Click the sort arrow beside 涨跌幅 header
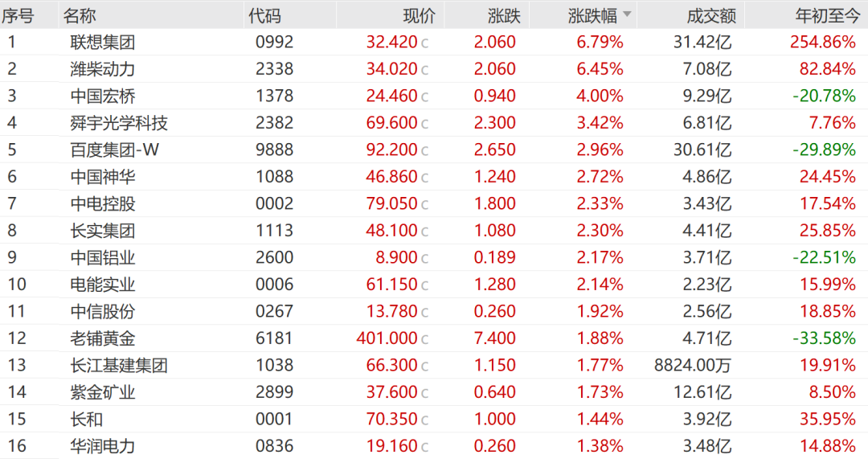868x459 pixels. [x=627, y=14]
